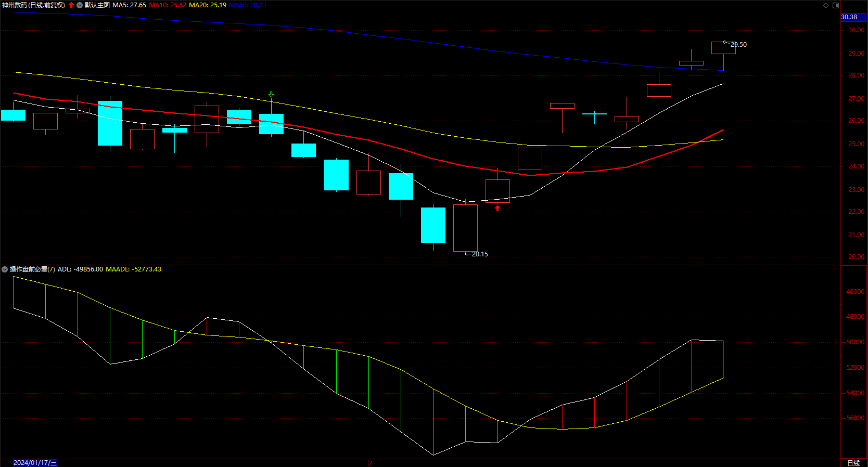Screen dimensions: 868x467
Task: Click the green down-arrow signal marker above candle
Action: point(271,95)
